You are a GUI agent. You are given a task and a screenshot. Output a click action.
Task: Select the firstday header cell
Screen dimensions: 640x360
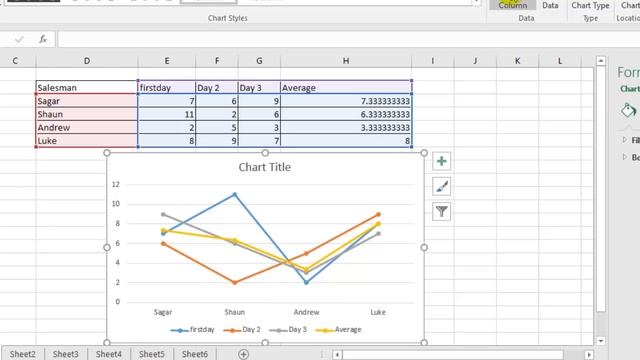(167, 87)
